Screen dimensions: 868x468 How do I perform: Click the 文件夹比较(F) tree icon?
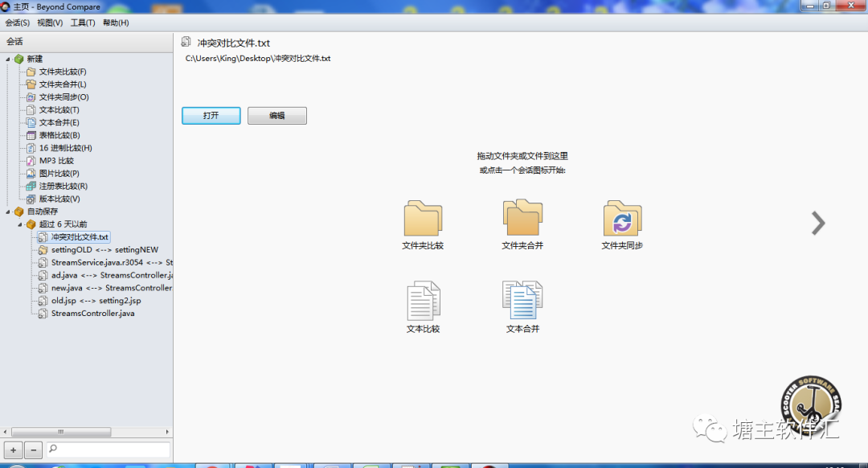pos(31,72)
